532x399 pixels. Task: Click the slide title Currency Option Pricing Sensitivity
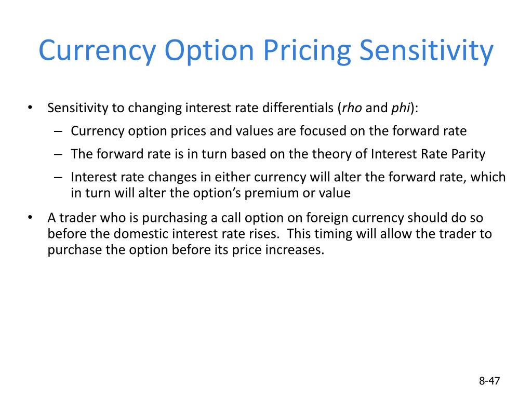(x=265, y=51)
